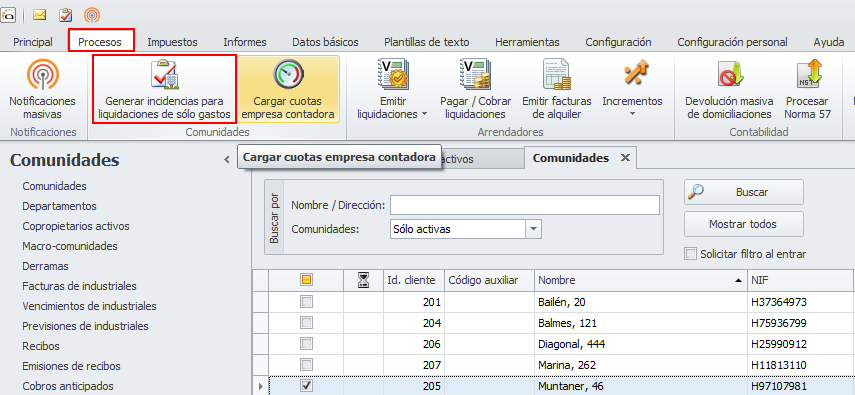Viewport: 855px width, 395px height.
Task: Click the Mostrar todos button
Action: 744,224
